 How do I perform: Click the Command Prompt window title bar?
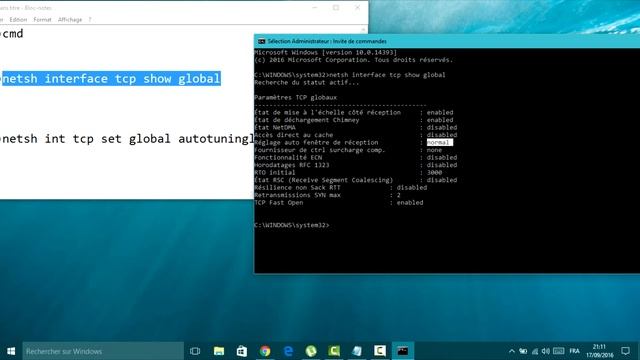point(447,41)
